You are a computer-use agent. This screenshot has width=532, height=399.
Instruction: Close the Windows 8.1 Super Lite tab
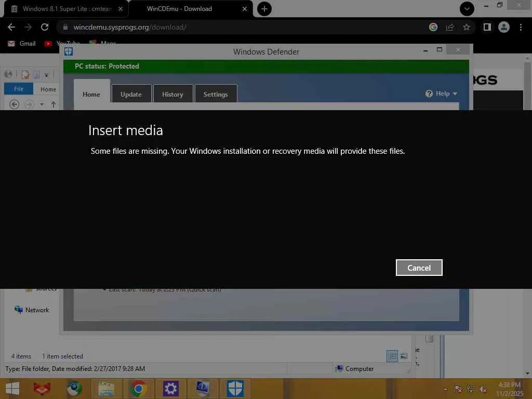(121, 9)
